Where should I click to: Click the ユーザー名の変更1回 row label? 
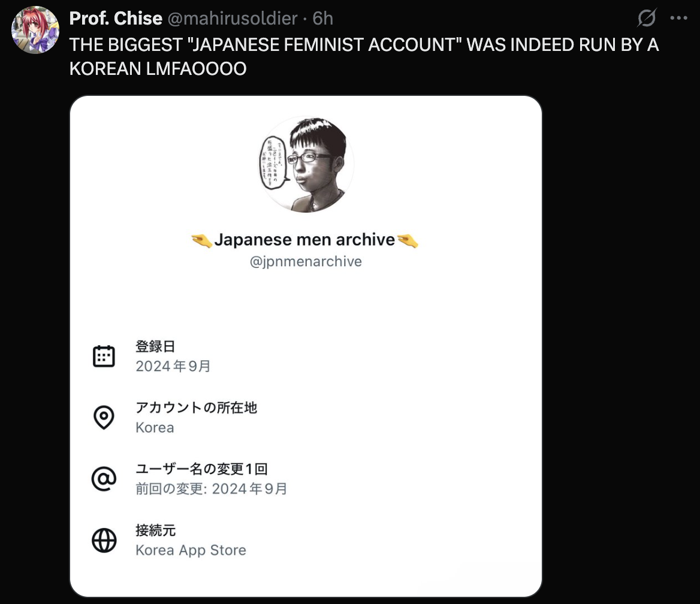202,469
